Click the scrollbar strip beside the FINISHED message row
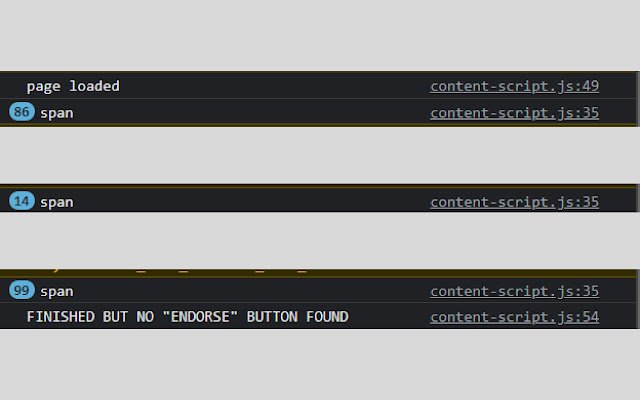Image resolution: width=640 pixels, height=400 pixels. (x=638, y=316)
